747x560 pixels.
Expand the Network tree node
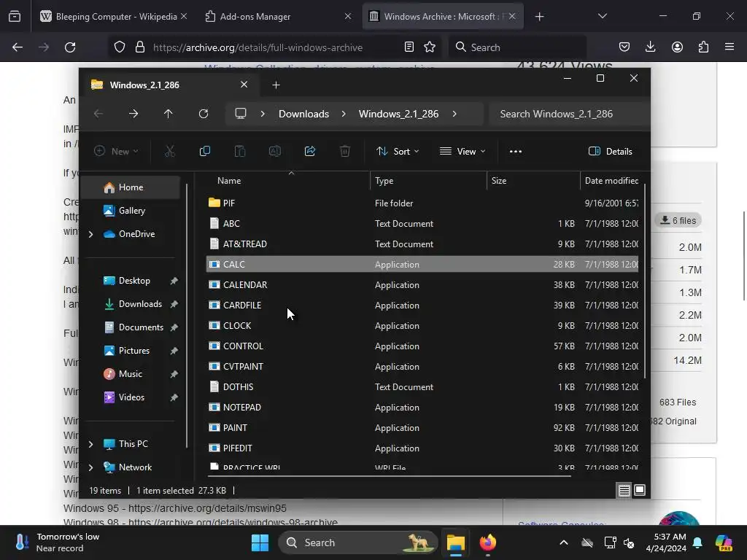pyautogui.click(x=91, y=467)
